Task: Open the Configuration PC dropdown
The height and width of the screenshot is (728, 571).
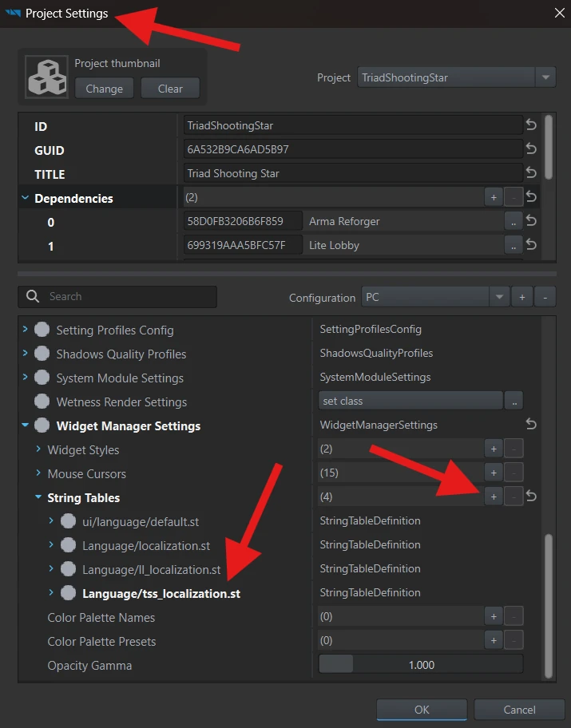Action: coord(435,297)
